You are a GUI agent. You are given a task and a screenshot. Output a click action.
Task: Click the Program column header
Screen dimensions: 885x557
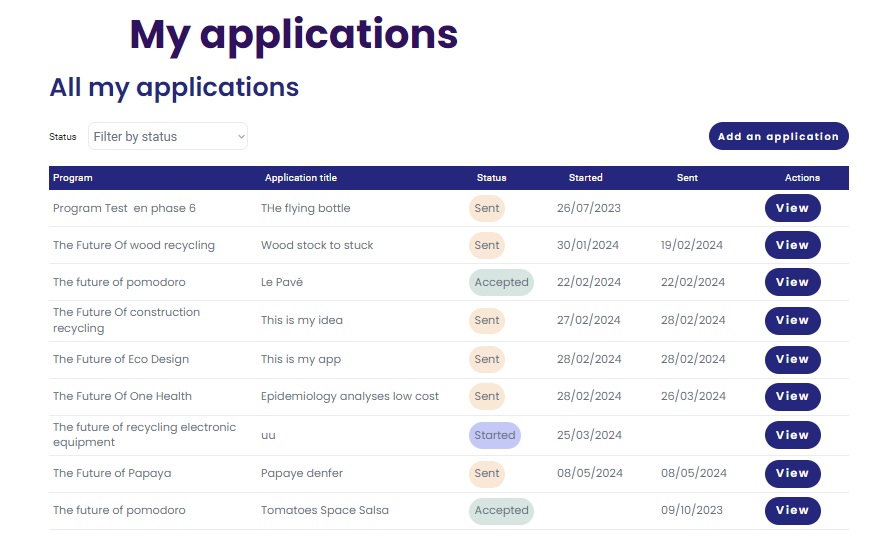[73, 178]
